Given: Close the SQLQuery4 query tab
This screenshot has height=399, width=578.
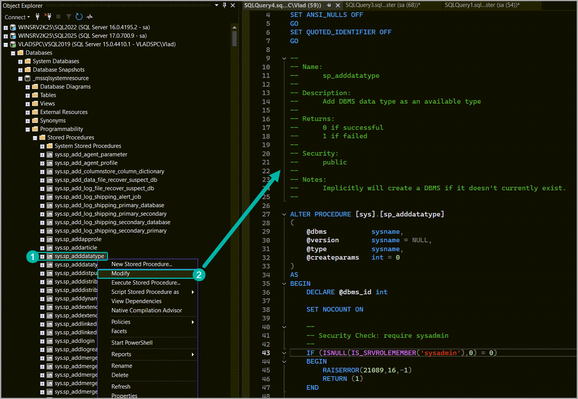Looking at the screenshot, I should (x=337, y=5).
